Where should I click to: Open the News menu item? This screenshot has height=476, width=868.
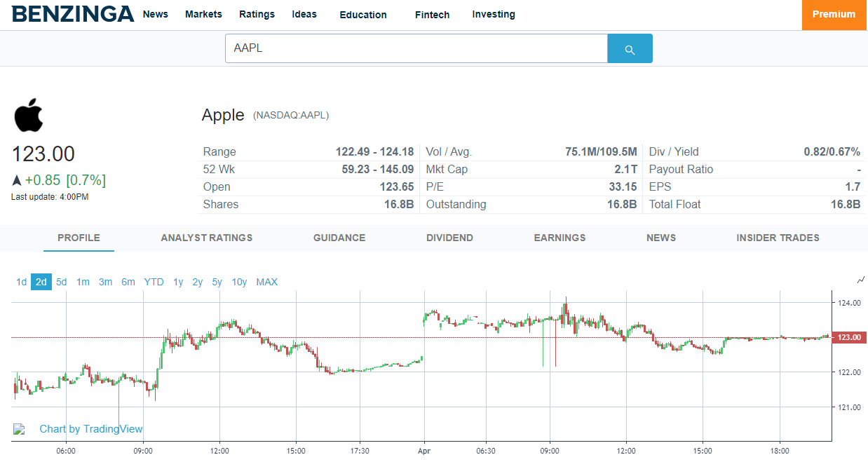pyautogui.click(x=156, y=14)
